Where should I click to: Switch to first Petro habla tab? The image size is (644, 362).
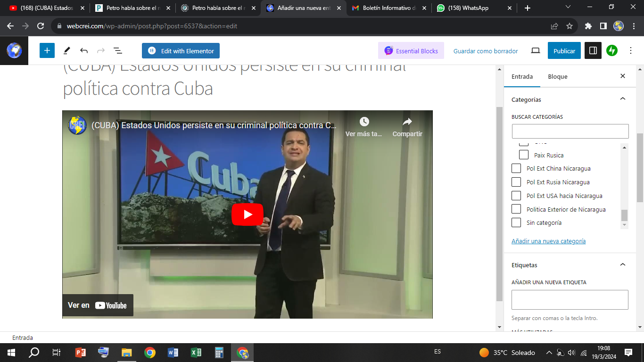132,8
